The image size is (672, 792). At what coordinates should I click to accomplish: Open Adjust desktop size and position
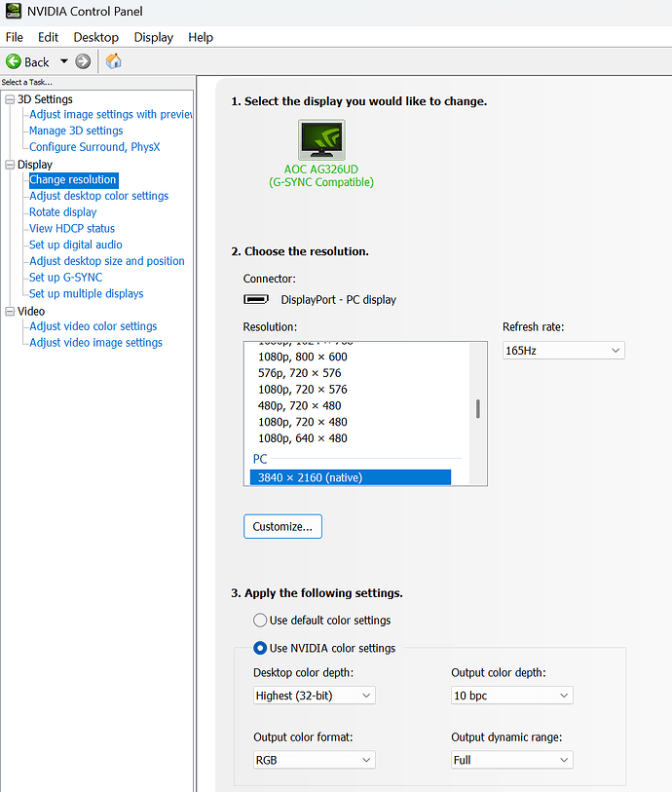107,261
